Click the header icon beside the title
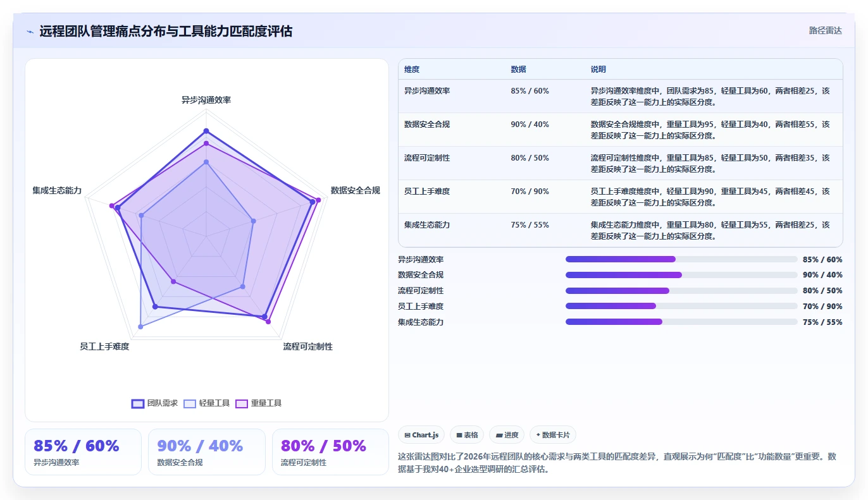 click(x=30, y=32)
